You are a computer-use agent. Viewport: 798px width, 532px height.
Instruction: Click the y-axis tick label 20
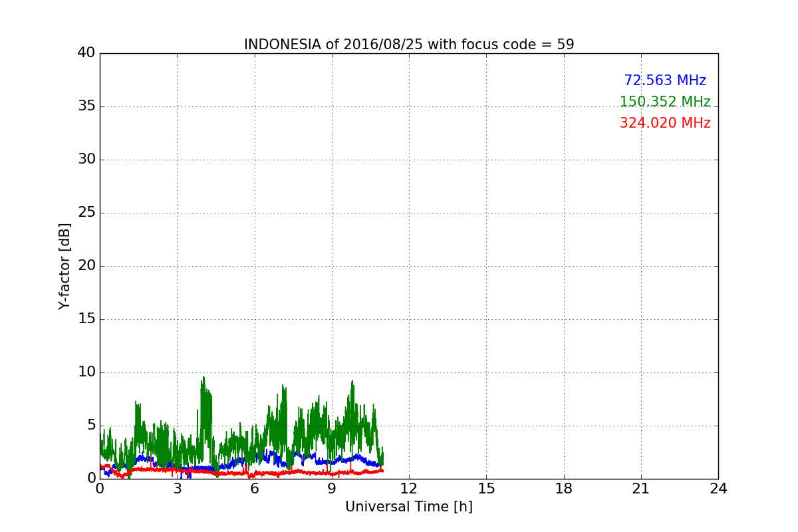click(x=86, y=266)
